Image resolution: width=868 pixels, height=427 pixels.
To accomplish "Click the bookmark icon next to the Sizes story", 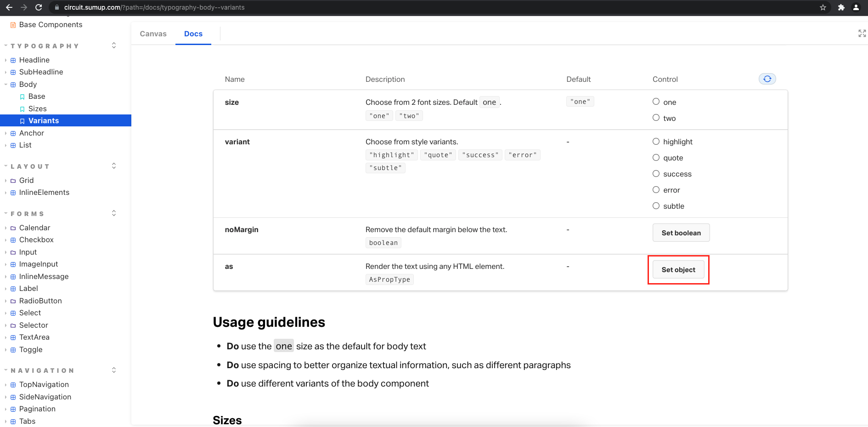I will click(22, 108).
